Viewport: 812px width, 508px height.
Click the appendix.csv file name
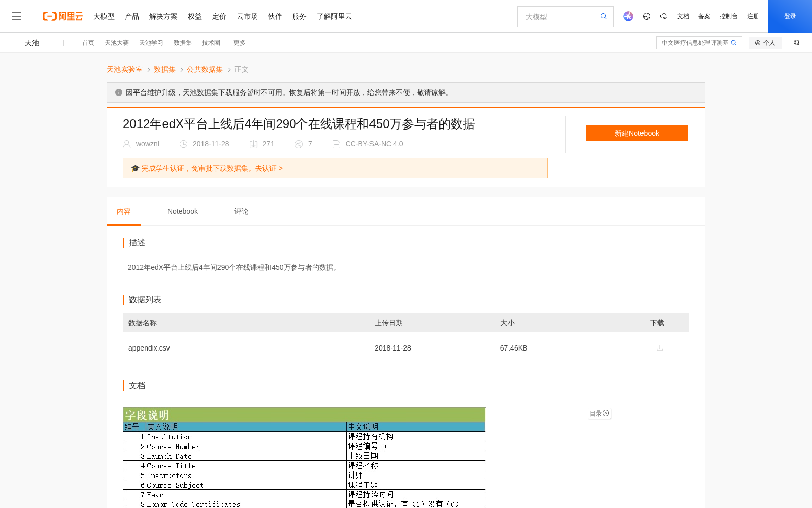point(149,348)
